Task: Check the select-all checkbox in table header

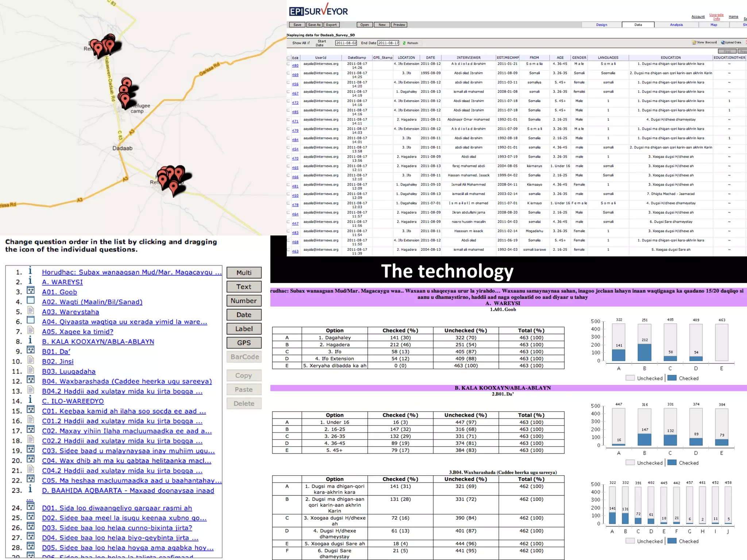Action: click(x=289, y=58)
